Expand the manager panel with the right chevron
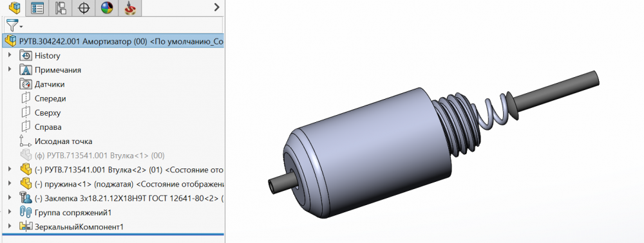This screenshot has height=243, width=644. [x=217, y=7]
